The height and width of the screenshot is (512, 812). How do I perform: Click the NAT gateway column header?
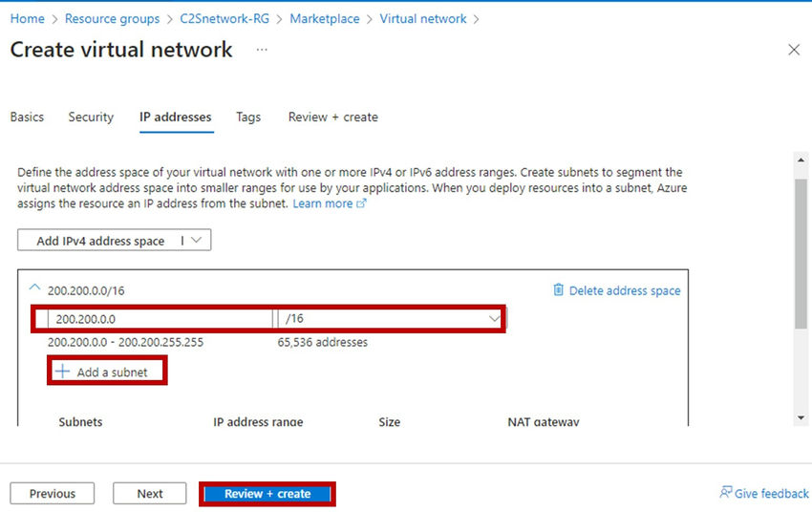coord(544,421)
